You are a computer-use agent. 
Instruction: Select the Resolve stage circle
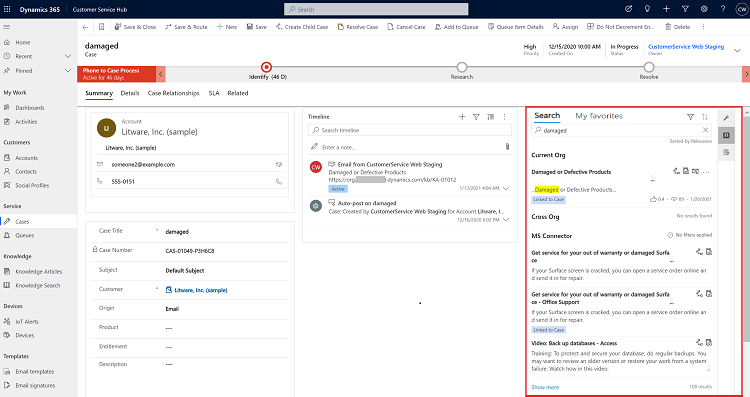[x=649, y=67]
